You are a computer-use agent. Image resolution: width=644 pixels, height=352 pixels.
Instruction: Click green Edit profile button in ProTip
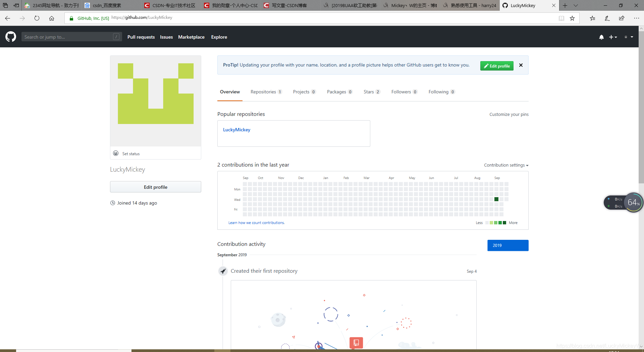497,66
